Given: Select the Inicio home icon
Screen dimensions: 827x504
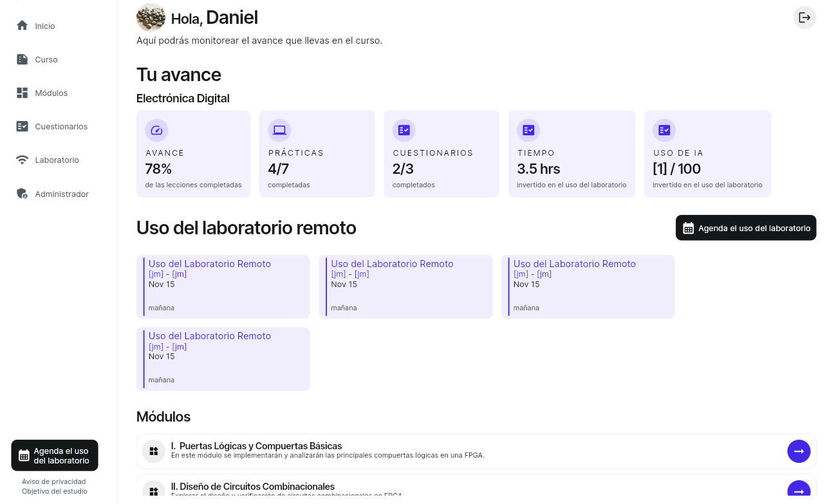Looking at the screenshot, I should pyautogui.click(x=22, y=26).
